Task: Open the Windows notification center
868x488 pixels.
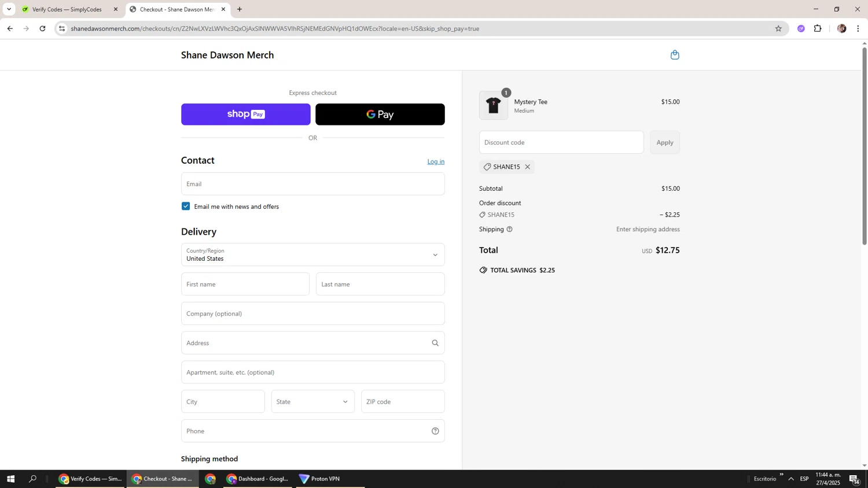Action: point(854,479)
